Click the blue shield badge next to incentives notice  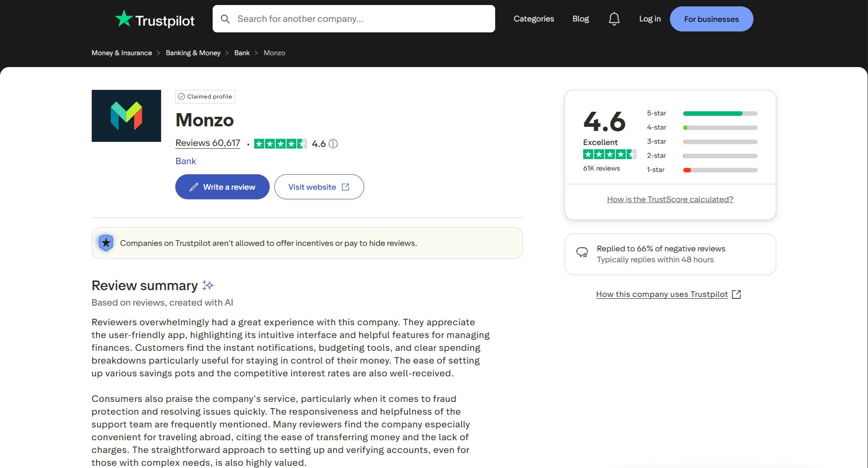[106, 243]
